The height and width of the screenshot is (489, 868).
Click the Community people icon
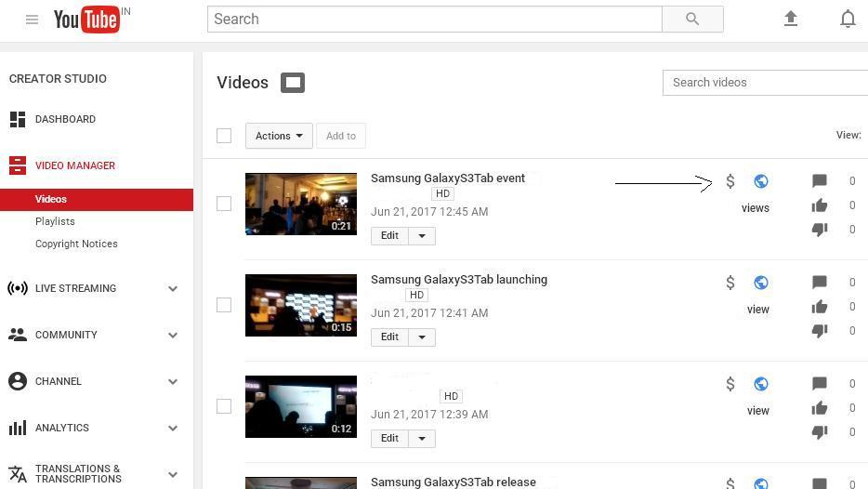[18, 335]
